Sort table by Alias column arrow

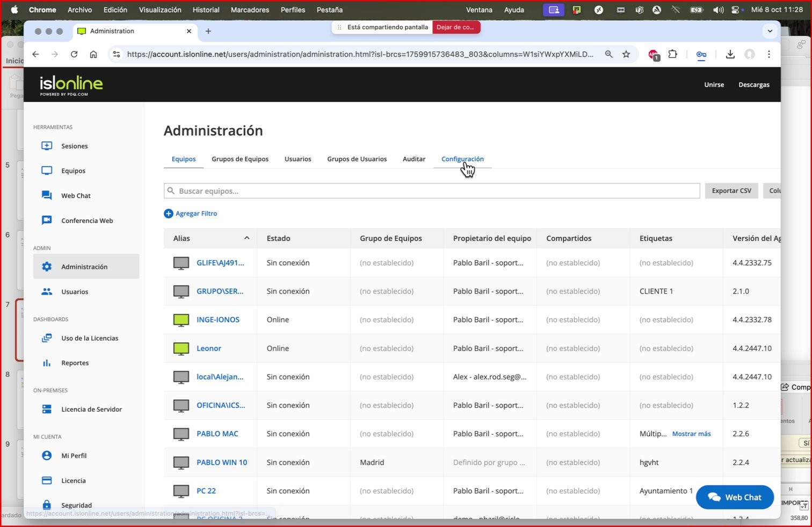point(247,238)
